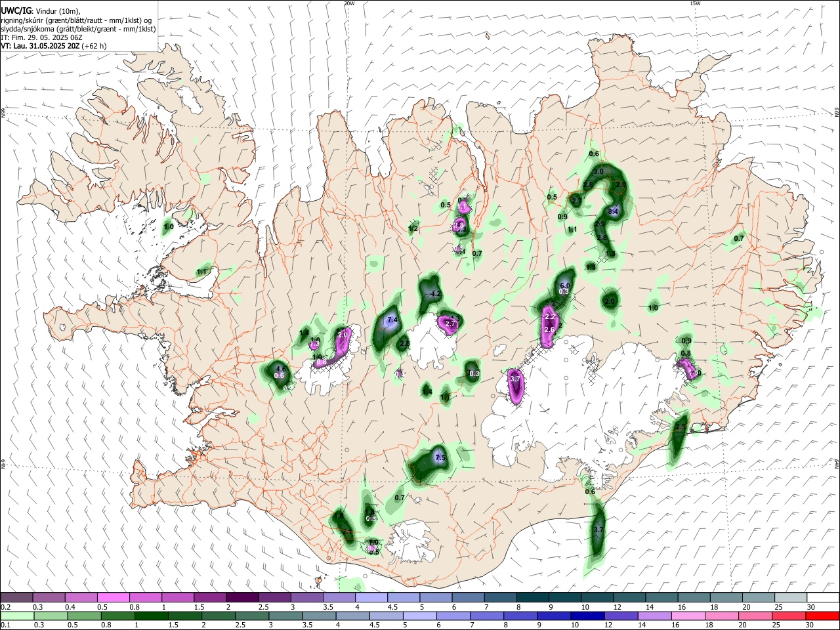840x630 pixels.
Task: Select the upper legend swatch between 8 and 9
Action: (x=533, y=598)
